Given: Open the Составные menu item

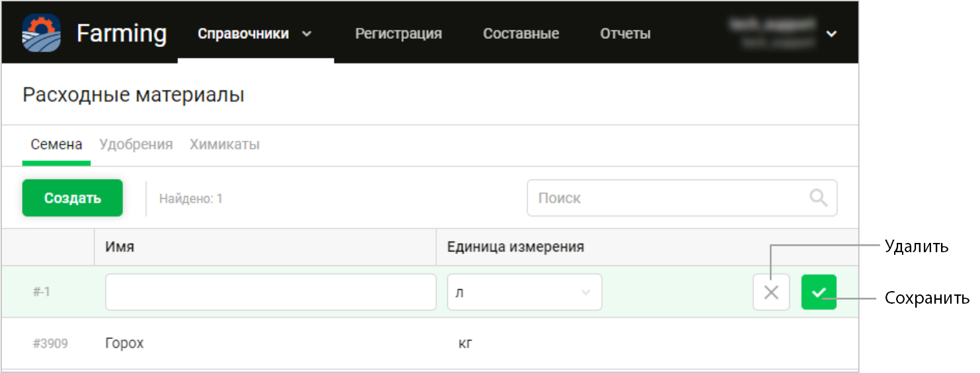Looking at the screenshot, I should pos(521,34).
